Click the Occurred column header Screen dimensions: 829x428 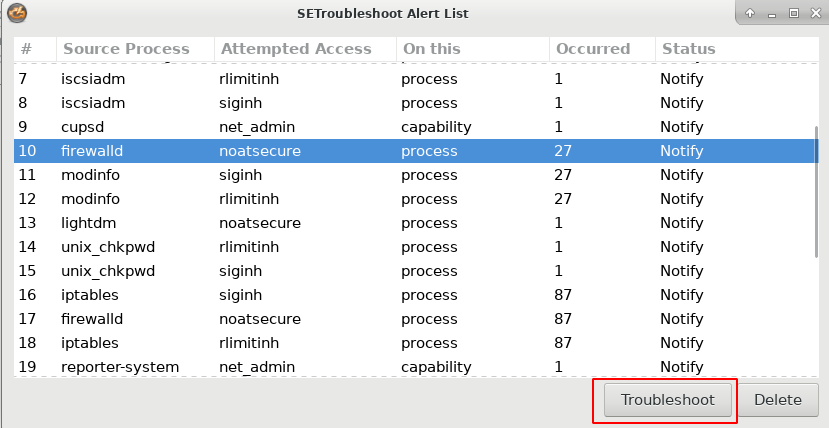pos(593,49)
